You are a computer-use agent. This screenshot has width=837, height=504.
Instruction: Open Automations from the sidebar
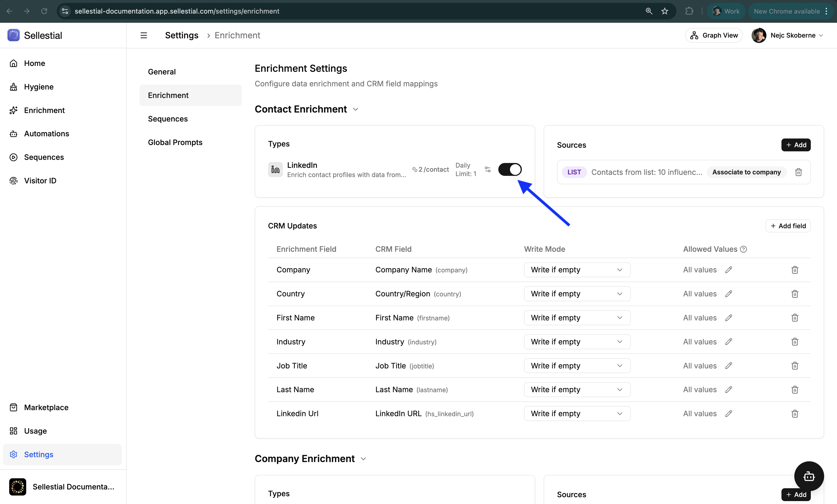(47, 133)
